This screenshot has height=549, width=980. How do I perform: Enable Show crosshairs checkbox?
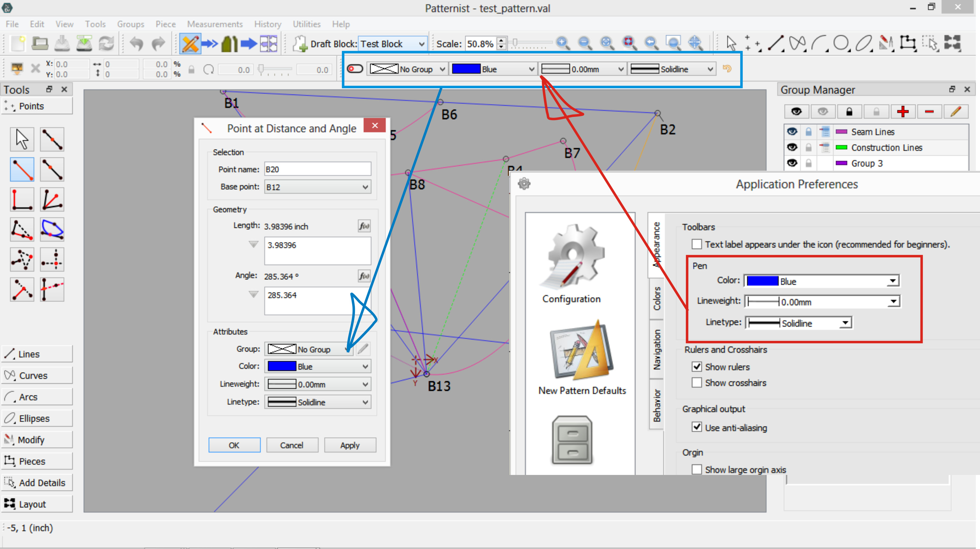[696, 383]
